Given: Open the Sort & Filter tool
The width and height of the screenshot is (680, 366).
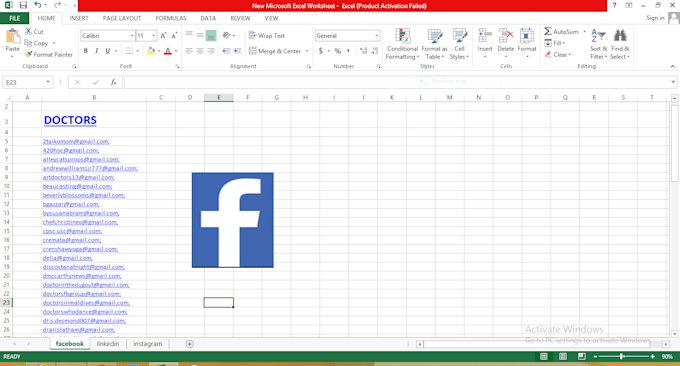Looking at the screenshot, I should [598, 44].
